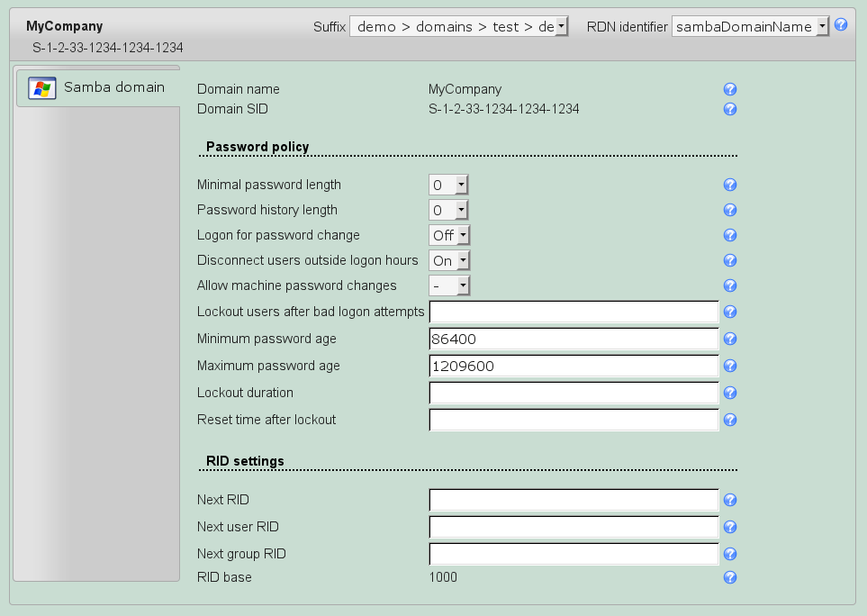Open Minimal password length dropdown

pyautogui.click(x=448, y=186)
